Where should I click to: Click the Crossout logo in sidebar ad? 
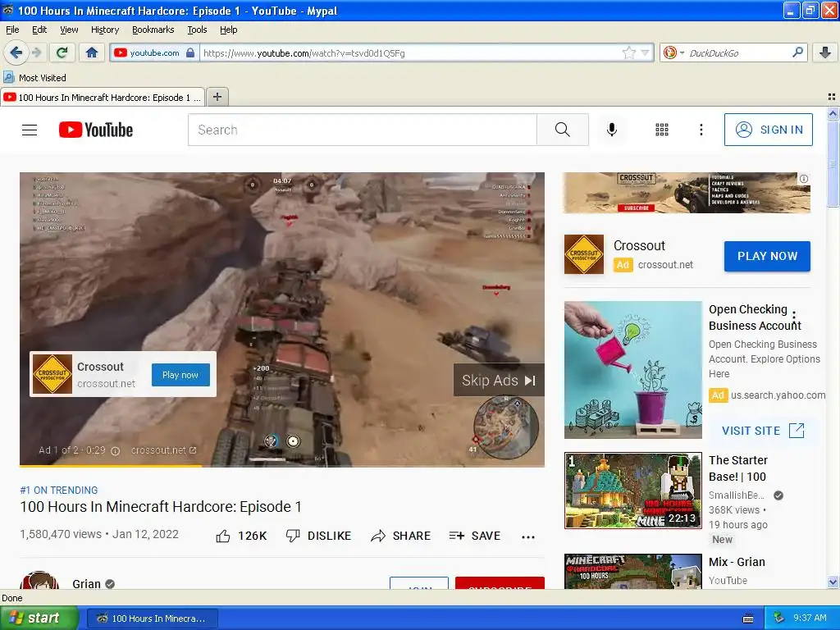584,254
